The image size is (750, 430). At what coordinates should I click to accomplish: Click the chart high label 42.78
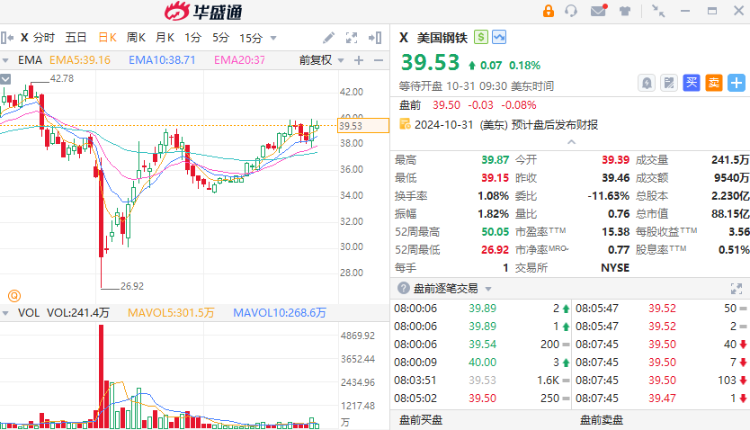pyautogui.click(x=62, y=78)
